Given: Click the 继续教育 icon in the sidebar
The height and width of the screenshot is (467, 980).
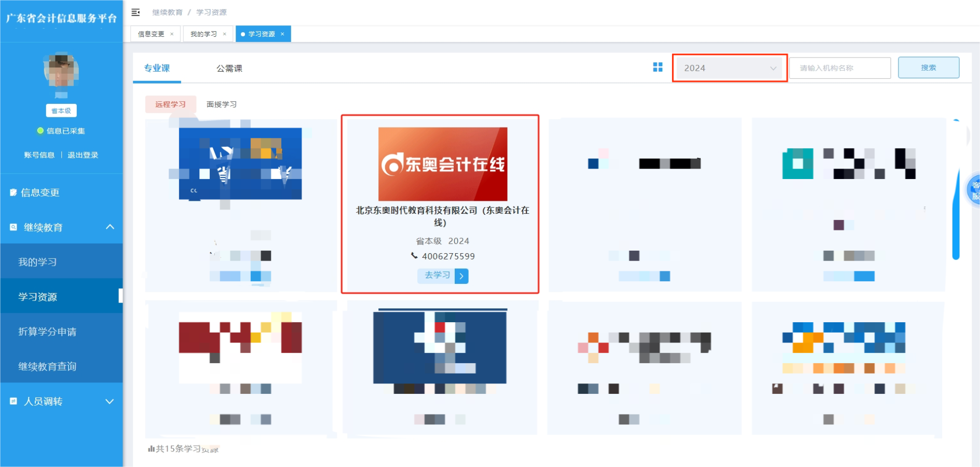Looking at the screenshot, I should coord(13,227).
